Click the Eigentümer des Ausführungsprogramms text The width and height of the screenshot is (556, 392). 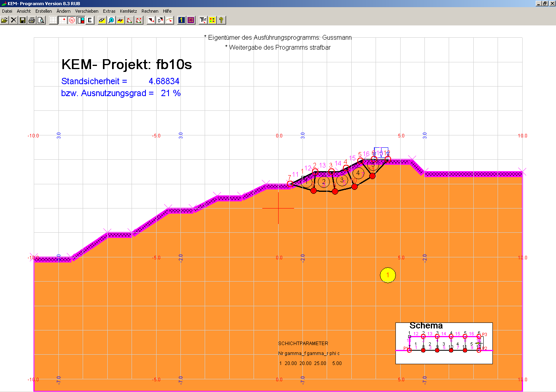[x=278, y=37]
